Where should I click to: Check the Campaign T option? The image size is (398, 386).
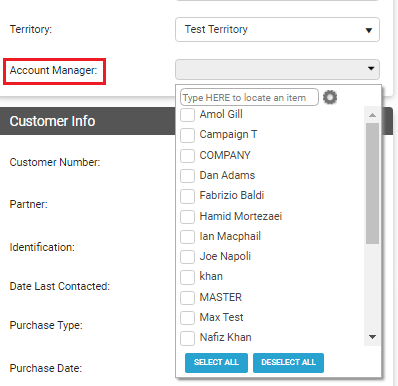187,135
